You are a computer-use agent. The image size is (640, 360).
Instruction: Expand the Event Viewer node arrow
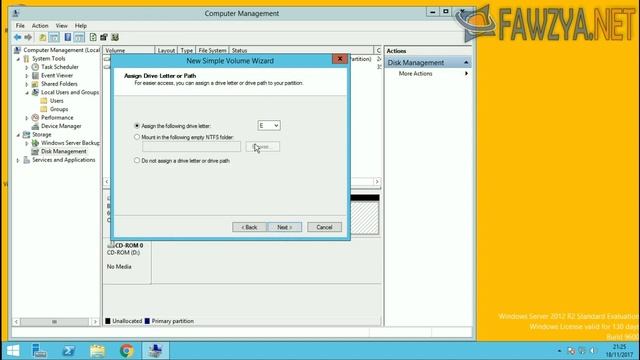[27, 76]
